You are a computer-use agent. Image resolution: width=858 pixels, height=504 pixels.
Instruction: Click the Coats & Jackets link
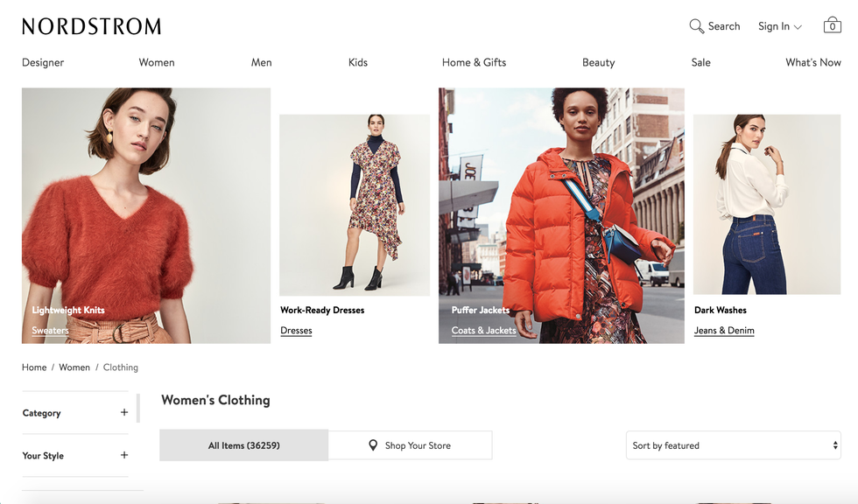(x=483, y=331)
